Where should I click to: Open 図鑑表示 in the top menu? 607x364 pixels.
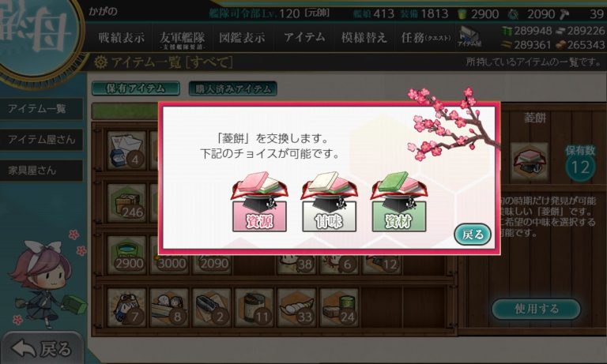pos(242,38)
